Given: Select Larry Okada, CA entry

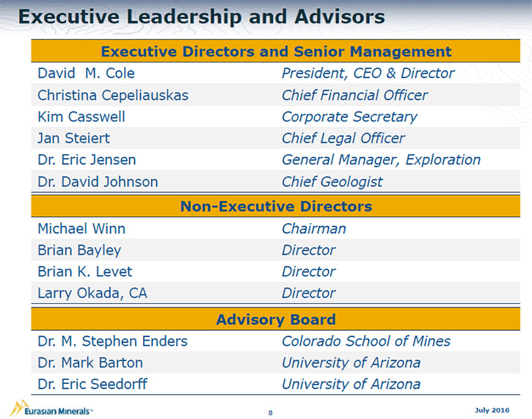Looking at the screenshot, I should [92, 293].
